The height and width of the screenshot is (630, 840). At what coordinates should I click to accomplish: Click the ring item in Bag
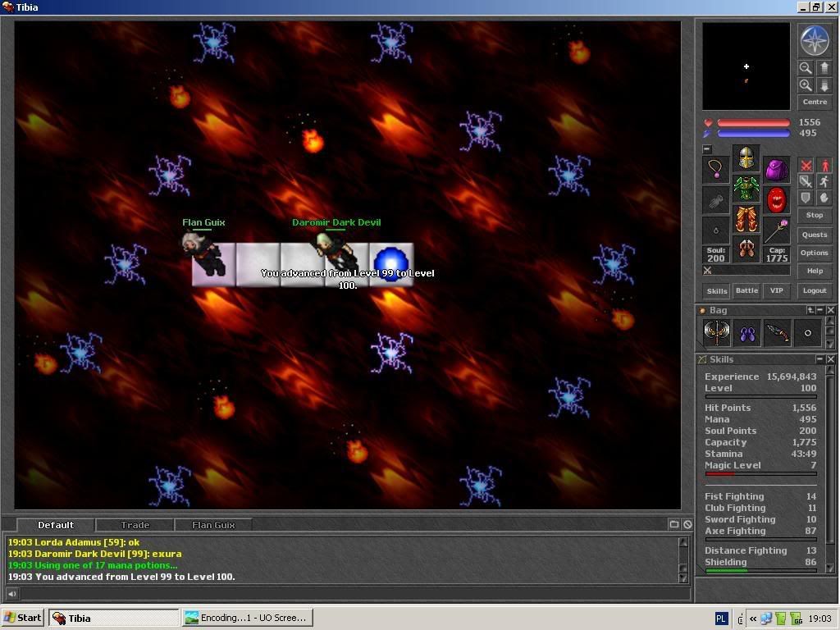807,333
